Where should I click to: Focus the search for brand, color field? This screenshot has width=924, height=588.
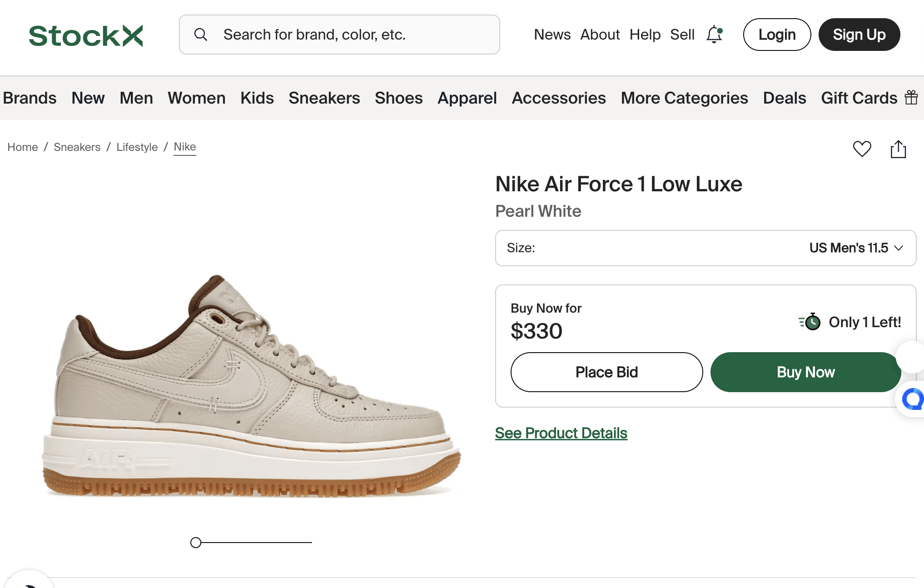[339, 35]
